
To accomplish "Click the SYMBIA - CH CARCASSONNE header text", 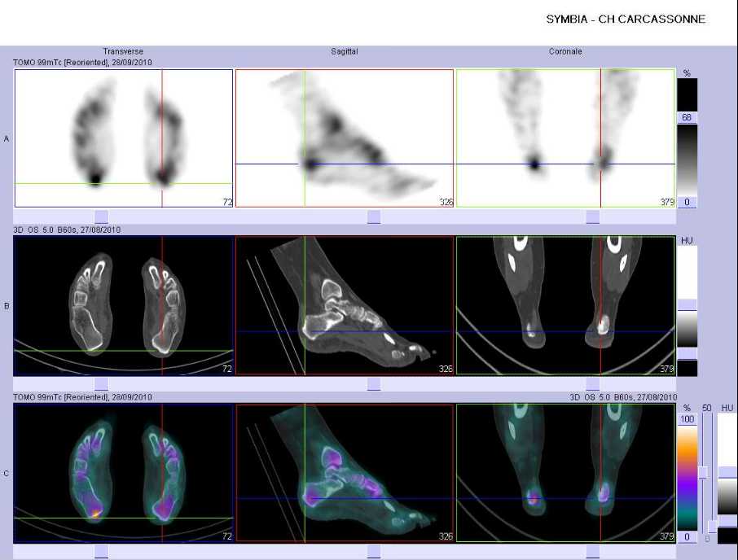I will coord(626,20).
